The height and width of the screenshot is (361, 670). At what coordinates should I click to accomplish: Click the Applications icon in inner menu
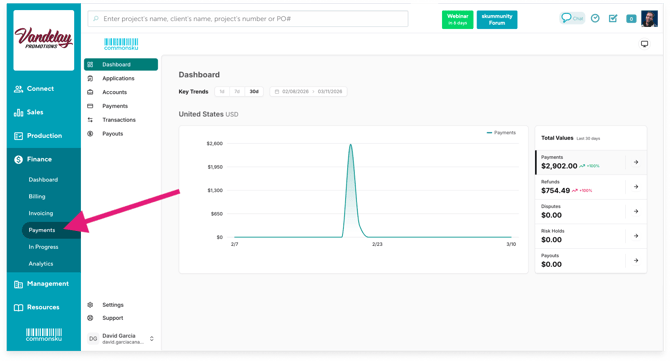[90, 78]
